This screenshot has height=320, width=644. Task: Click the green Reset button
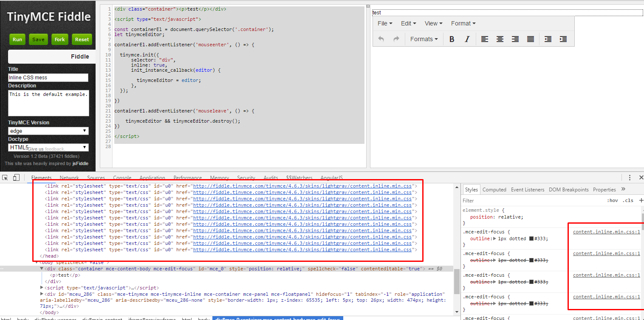(x=82, y=39)
